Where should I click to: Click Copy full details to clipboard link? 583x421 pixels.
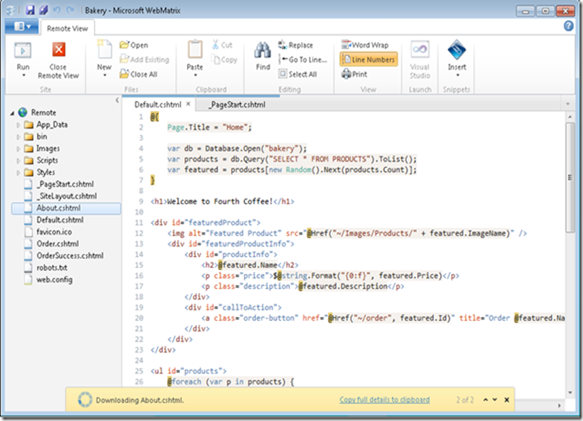(384, 400)
